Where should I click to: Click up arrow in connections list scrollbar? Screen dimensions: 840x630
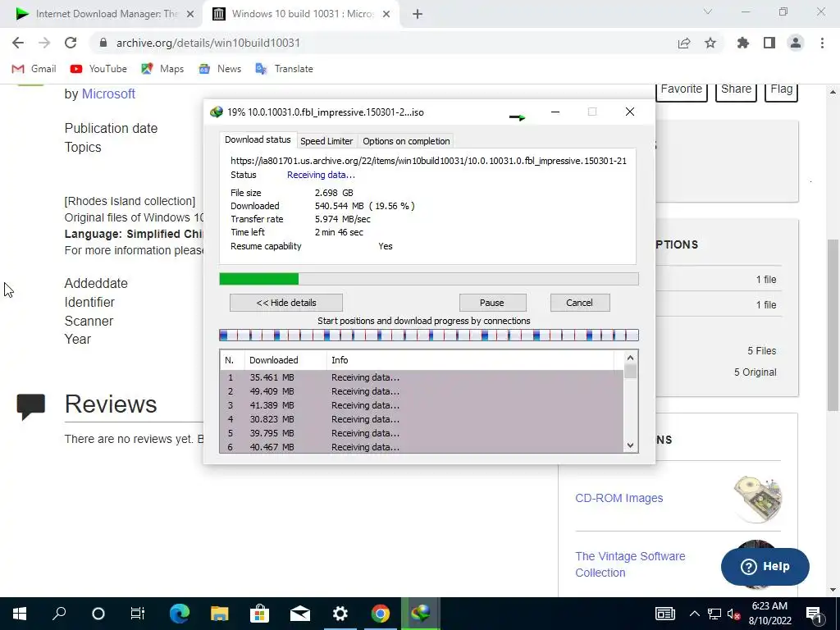coord(631,358)
